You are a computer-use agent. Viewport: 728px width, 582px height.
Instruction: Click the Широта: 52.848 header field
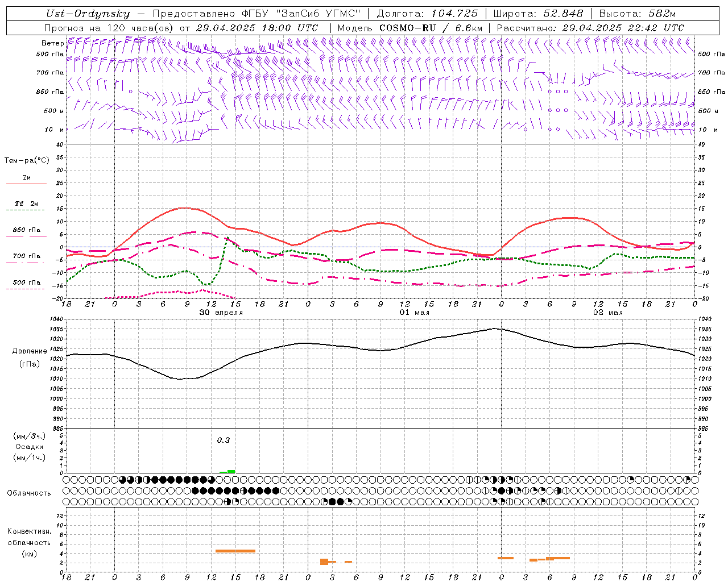click(x=538, y=14)
